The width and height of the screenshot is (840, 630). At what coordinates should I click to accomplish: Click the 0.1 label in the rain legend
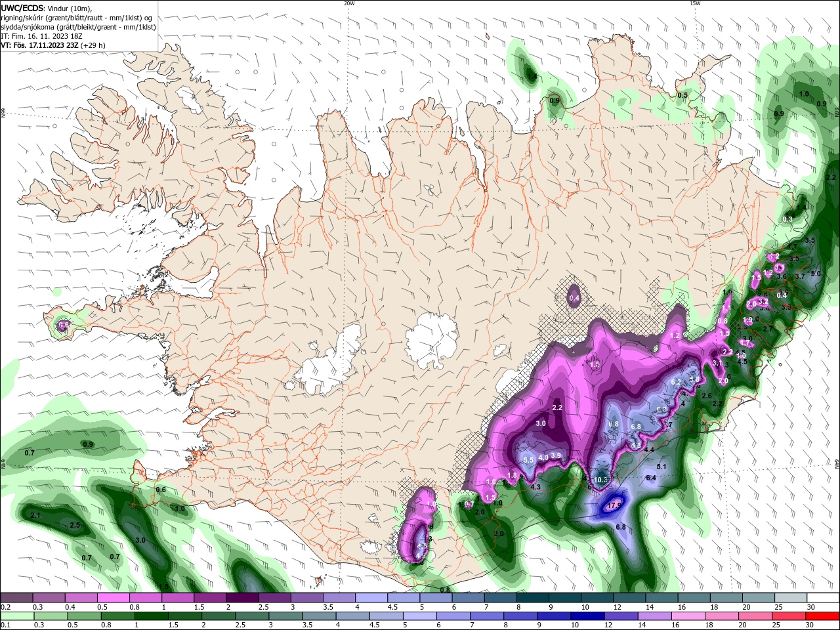click(x=5, y=625)
